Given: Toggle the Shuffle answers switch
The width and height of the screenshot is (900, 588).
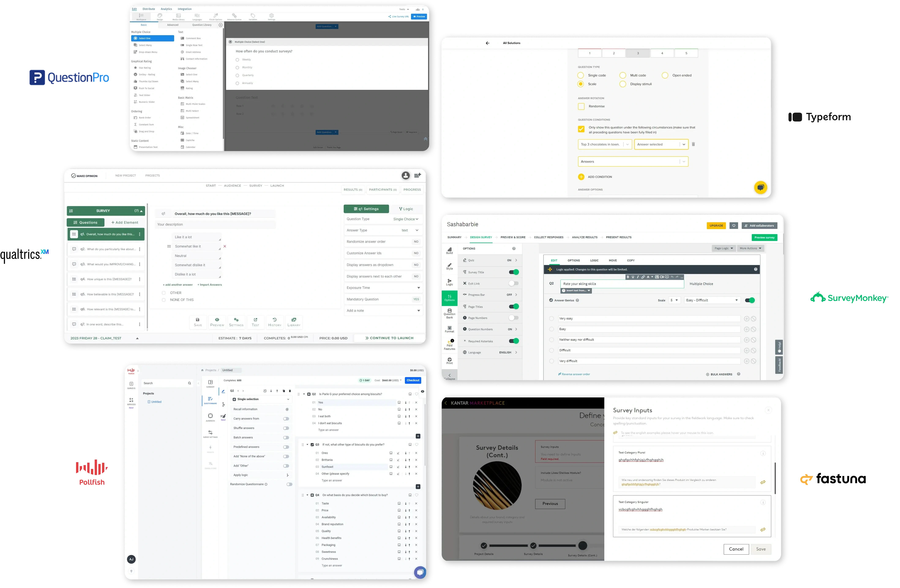Looking at the screenshot, I should [x=286, y=428].
